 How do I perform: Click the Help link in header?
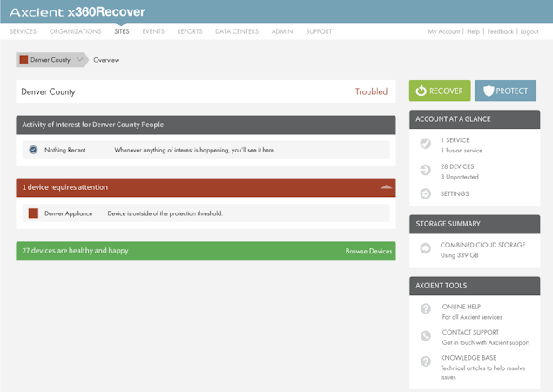pos(473,31)
